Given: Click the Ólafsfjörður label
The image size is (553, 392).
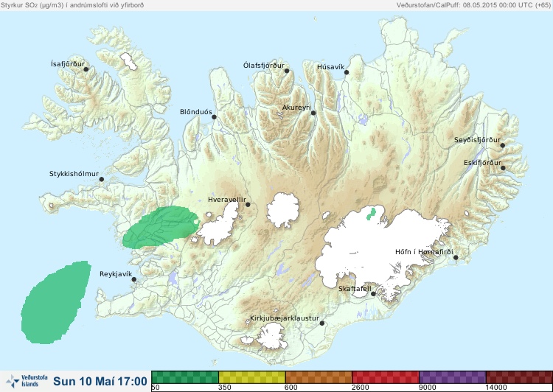Looking at the screenshot, I should pos(264,66).
